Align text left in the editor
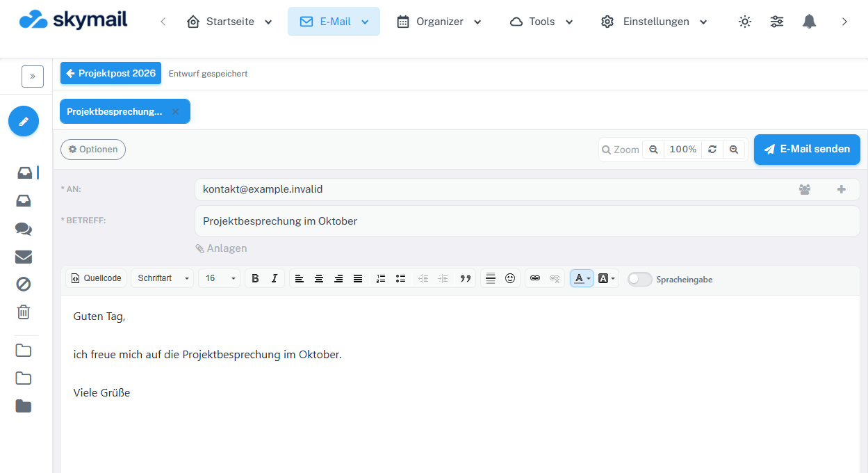 pyautogui.click(x=300, y=278)
